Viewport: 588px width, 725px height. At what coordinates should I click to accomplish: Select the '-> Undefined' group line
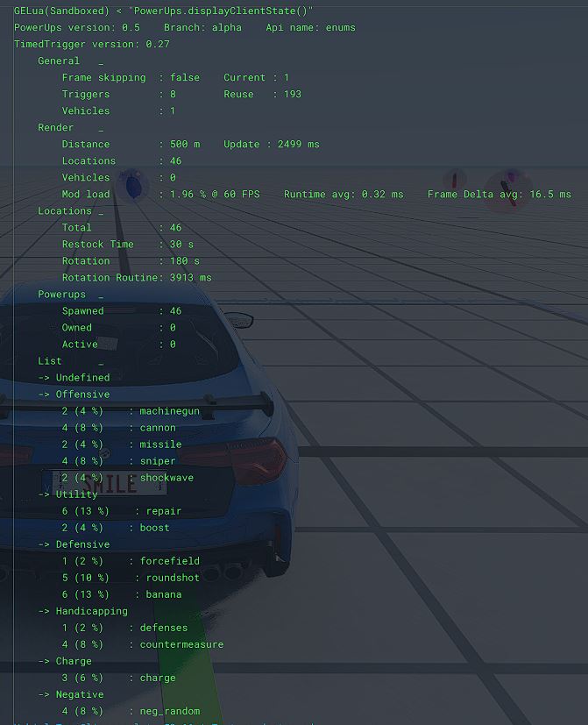click(x=74, y=377)
